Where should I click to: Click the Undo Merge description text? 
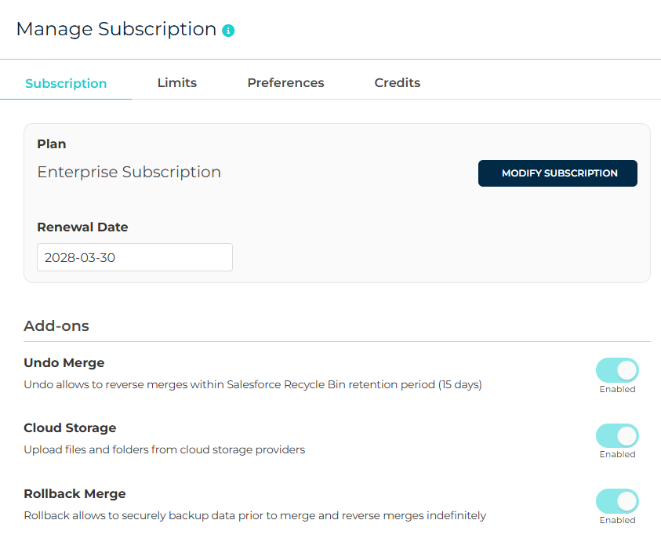coord(252,384)
